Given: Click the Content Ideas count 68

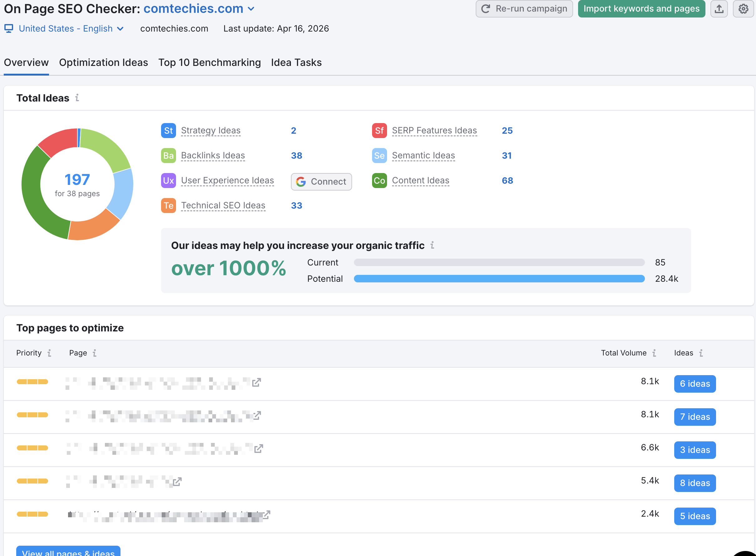Looking at the screenshot, I should (x=507, y=181).
